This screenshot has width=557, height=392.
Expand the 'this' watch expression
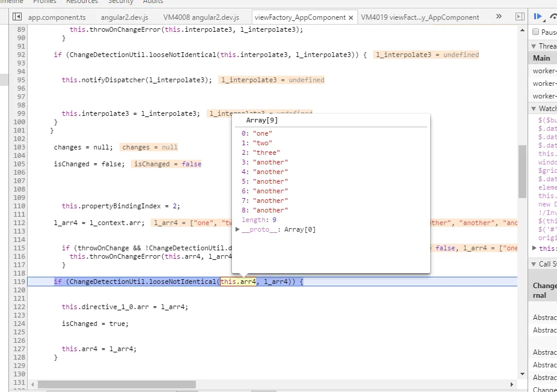[x=534, y=249]
